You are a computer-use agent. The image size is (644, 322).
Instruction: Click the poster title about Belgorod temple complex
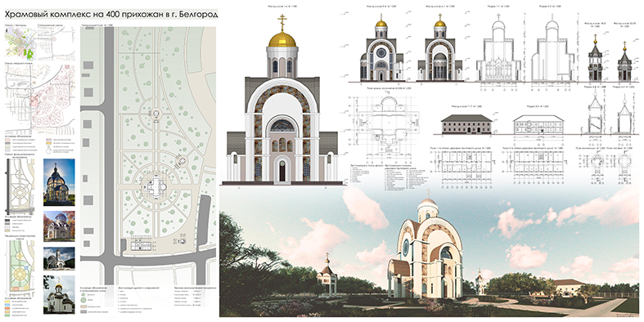point(111,15)
